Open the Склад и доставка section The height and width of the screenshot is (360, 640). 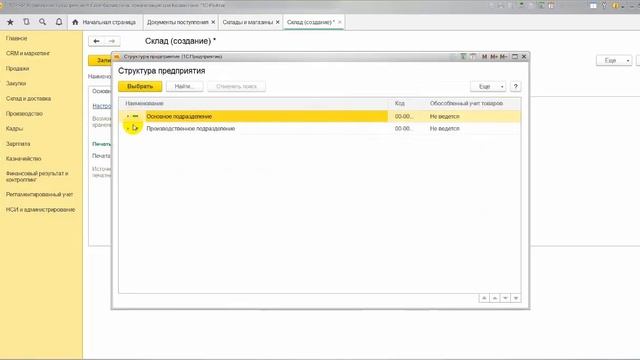(x=28, y=98)
